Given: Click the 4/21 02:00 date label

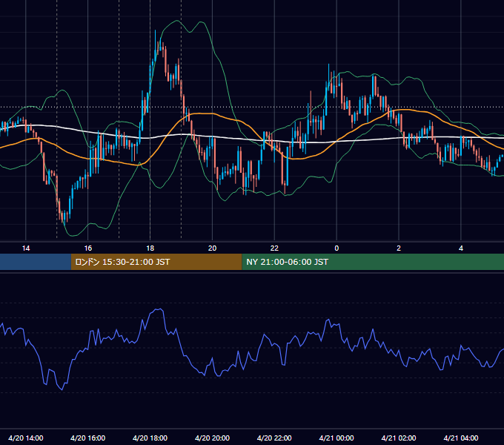Looking at the screenshot, I should pyautogui.click(x=399, y=438).
